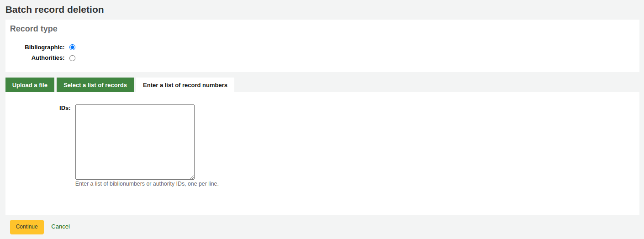Image resolution: width=644 pixels, height=239 pixels.
Task: Click the "IDs:" field label
Action: 65,108
